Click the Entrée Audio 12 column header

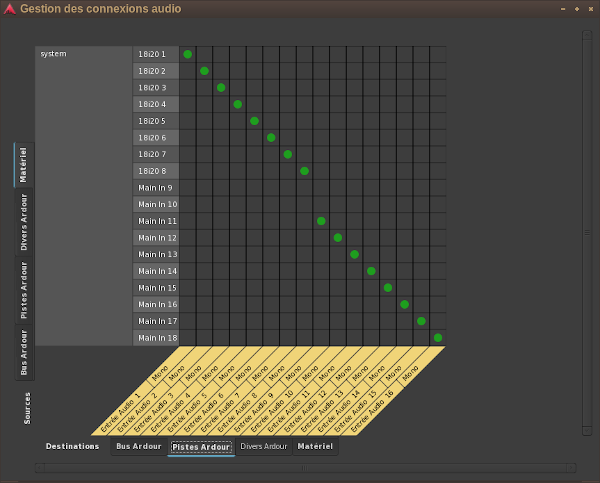click(304, 413)
